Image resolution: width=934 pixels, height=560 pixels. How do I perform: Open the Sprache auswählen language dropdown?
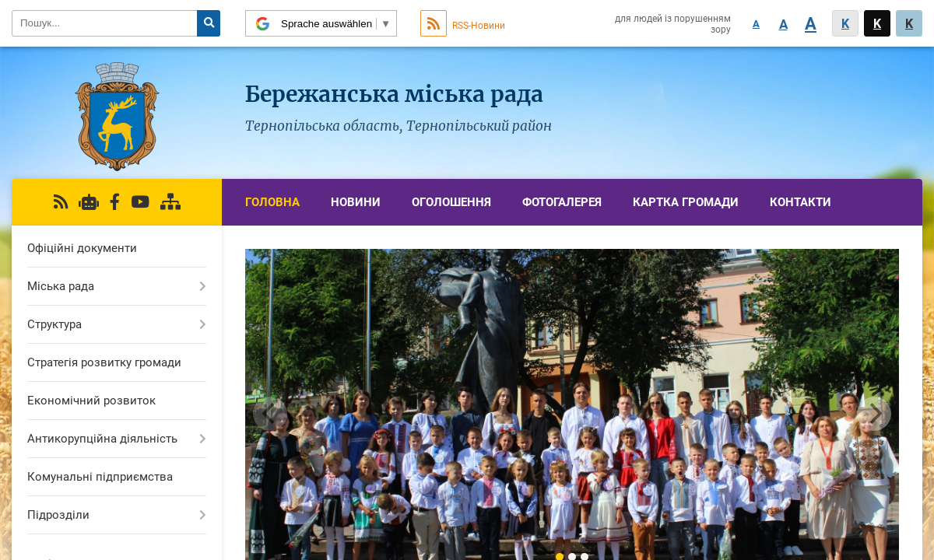(x=321, y=23)
